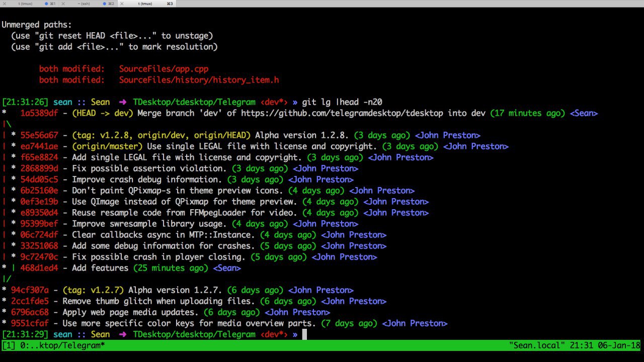Click the 'git add <file>...' hint line

(114, 47)
